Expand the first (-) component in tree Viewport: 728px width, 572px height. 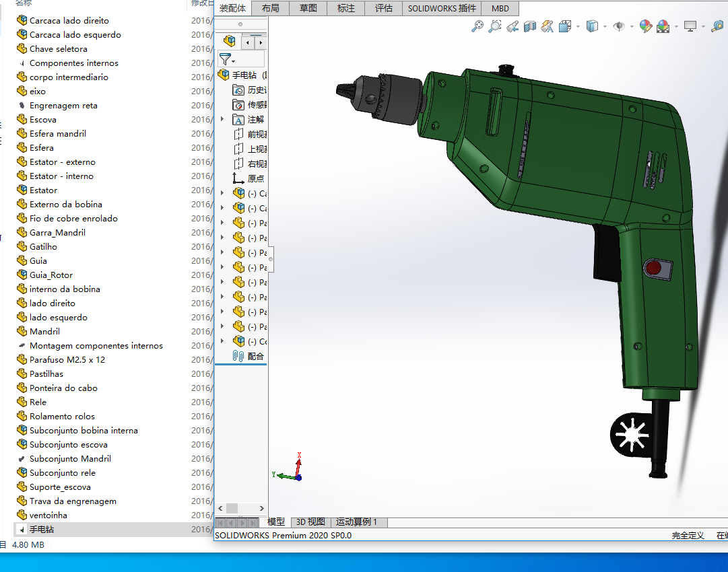[223, 193]
